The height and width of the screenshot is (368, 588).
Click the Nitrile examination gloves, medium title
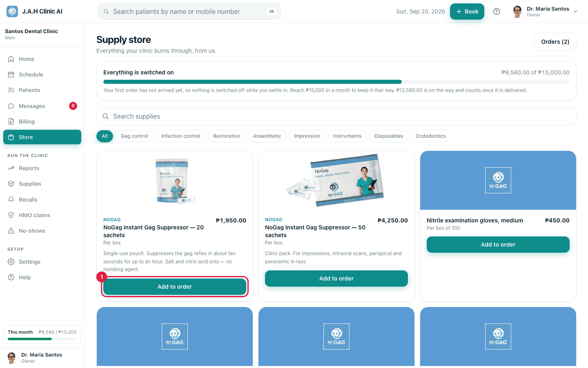[475, 220]
